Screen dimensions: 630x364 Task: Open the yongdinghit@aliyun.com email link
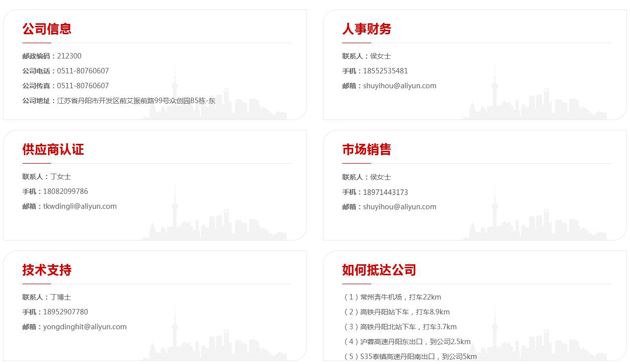tap(85, 327)
